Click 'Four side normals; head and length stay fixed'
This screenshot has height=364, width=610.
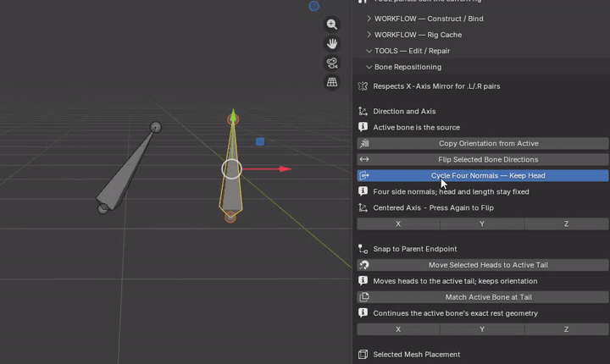point(451,191)
